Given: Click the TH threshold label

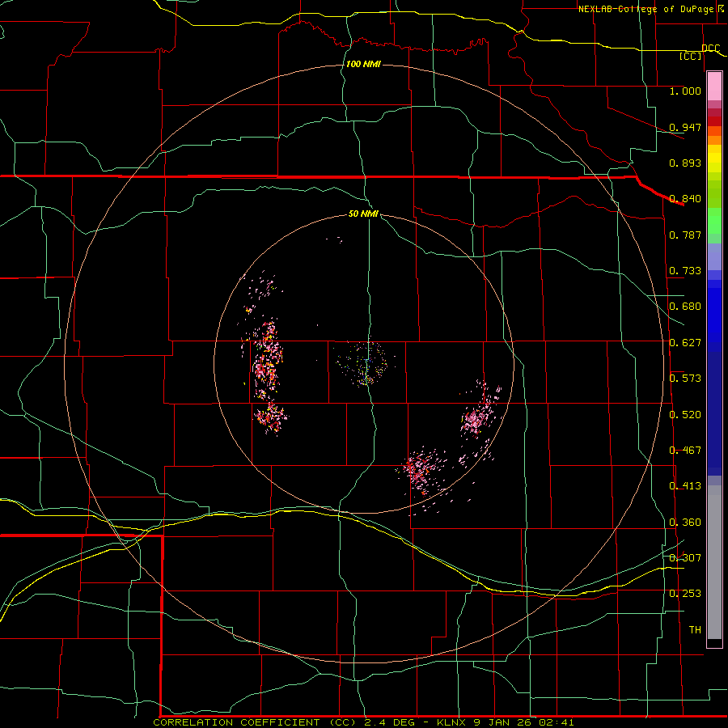Looking at the screenshot, I should [695, 630].
